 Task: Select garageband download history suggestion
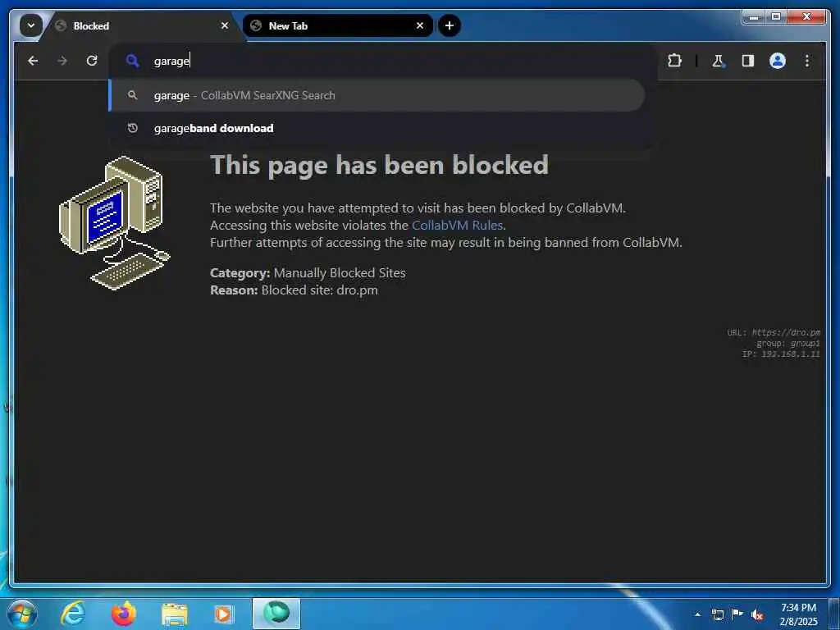click(x=377, y=128)
